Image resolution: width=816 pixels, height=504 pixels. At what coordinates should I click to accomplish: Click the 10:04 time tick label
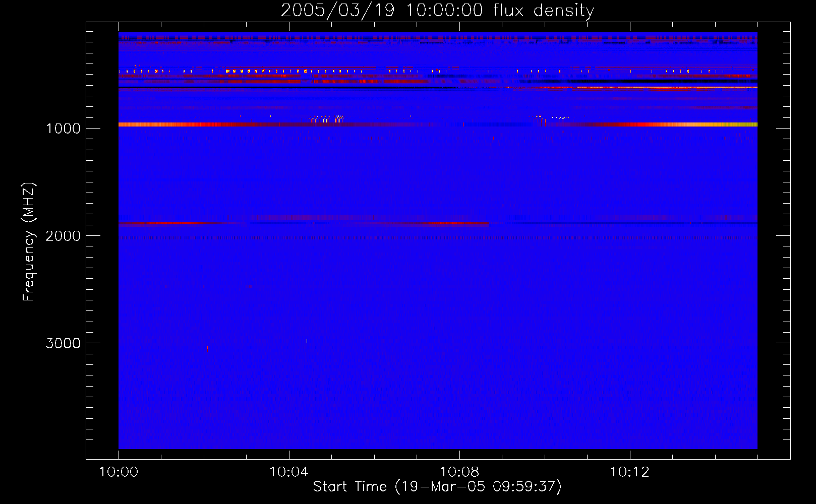(x=289, y=472)
